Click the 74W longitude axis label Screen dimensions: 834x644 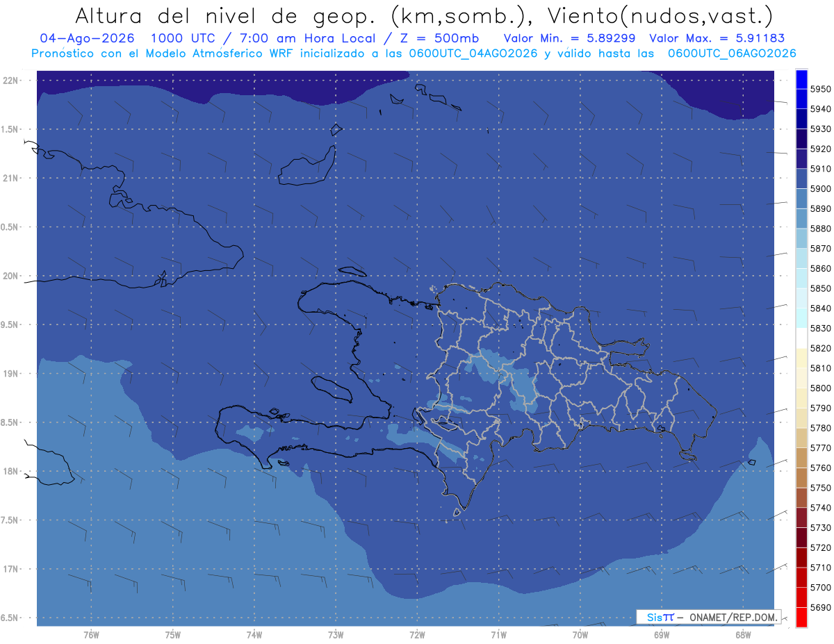point(254,635)
